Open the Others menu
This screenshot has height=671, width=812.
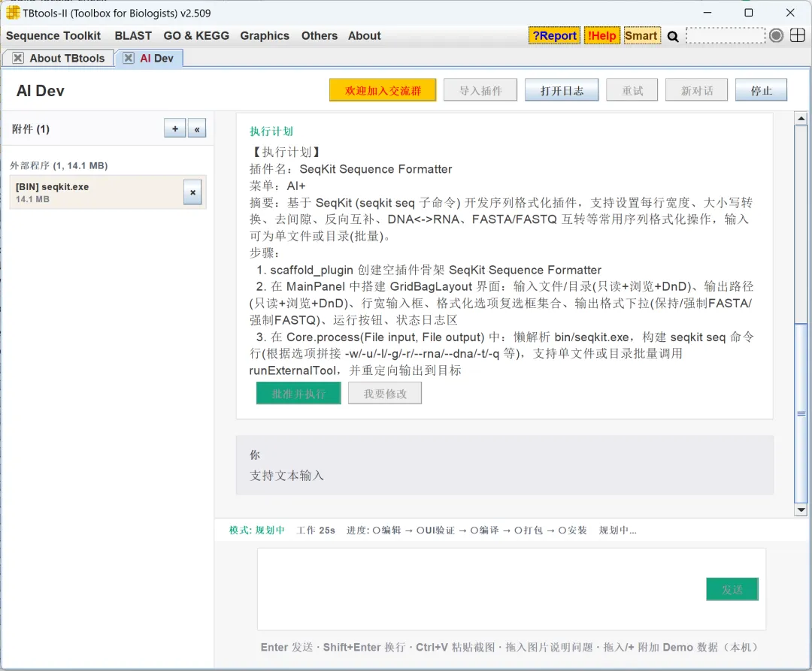pyautogui.click(x=320, y=36)
